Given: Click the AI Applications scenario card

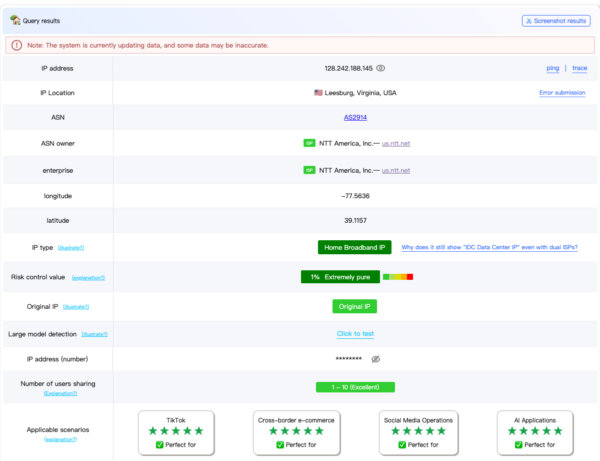Looking at the screenshot, I should (x=535, y=433).
